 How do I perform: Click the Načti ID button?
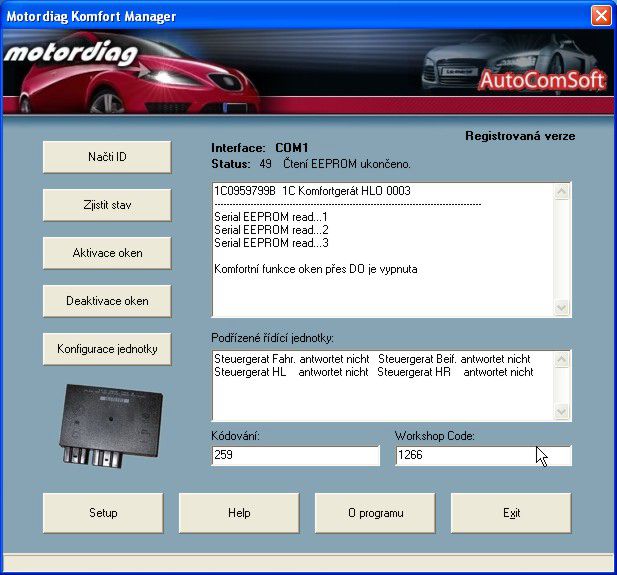coord(107,157)
